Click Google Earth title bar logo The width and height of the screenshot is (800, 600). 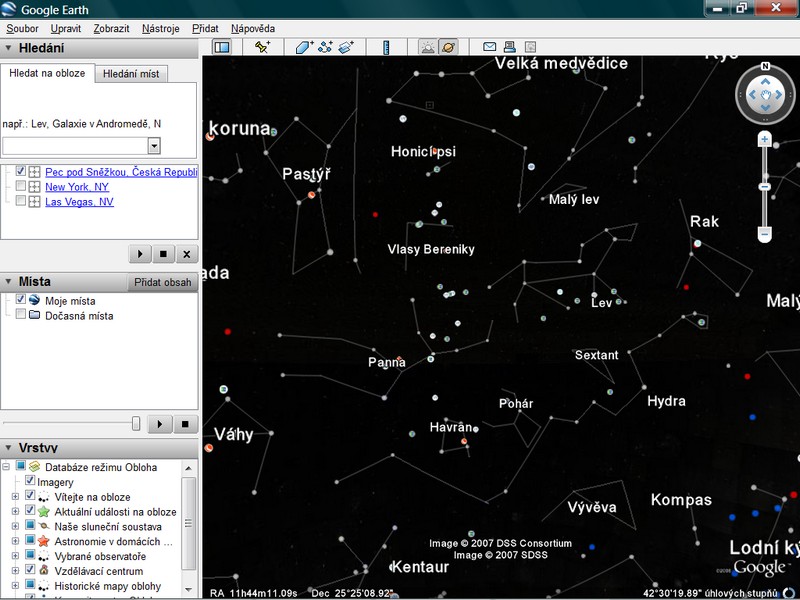[9, 9]
